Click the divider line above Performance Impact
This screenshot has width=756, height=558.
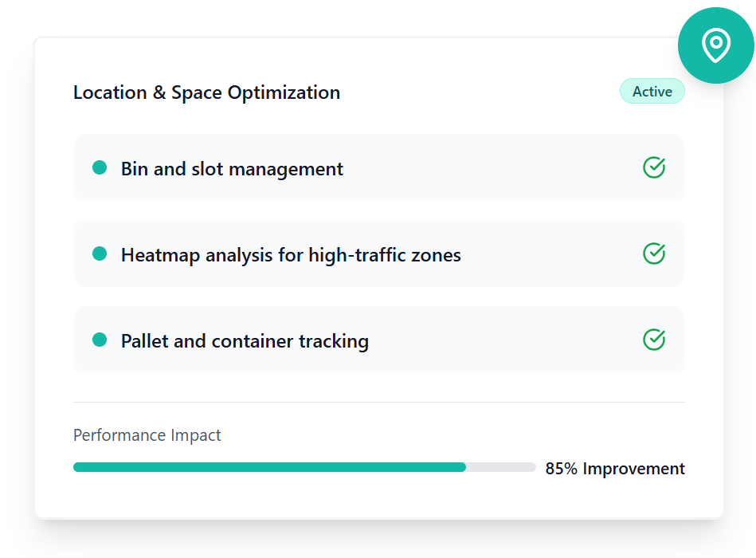click(x=378, y=403)
